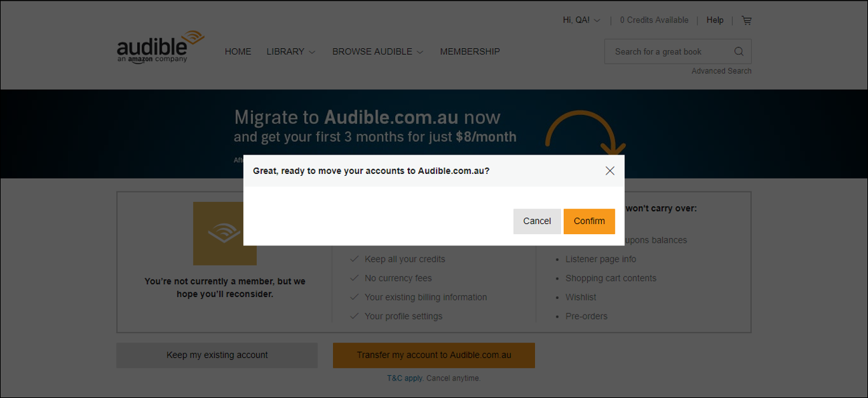Select MEMBERSHIP in the navigation bar
Image resolution: width=868 pixels, height=398 pixels.
point(469,51)
